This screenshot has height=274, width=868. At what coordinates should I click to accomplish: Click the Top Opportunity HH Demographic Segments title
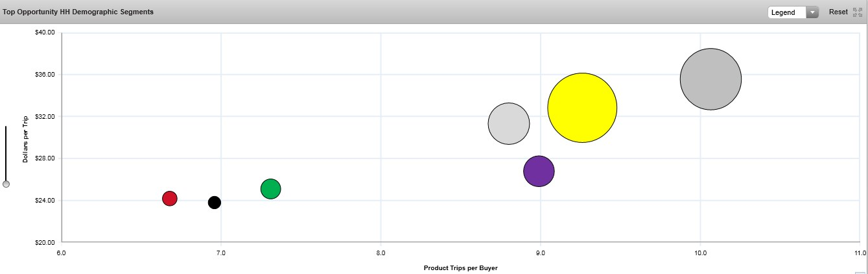78,12
